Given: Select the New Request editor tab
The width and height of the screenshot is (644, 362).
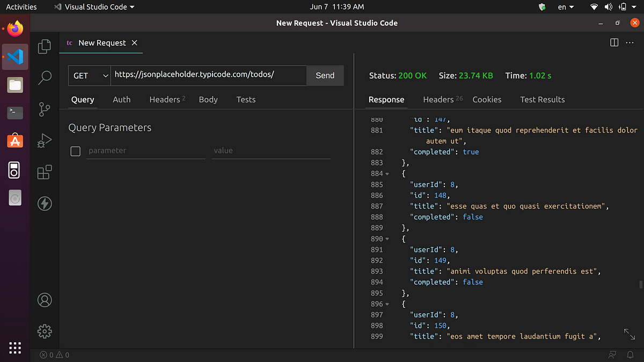Looking at the screenshot, I should click(x=101, y=43).
